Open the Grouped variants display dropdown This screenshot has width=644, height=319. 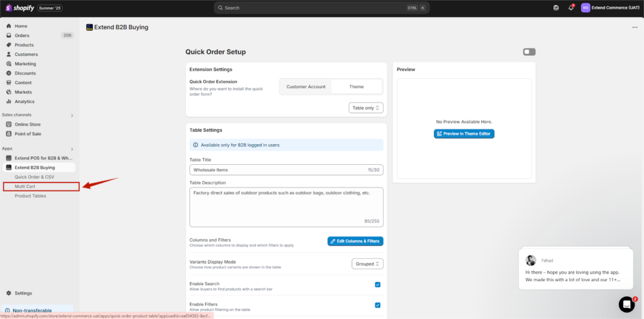[367, 264]
